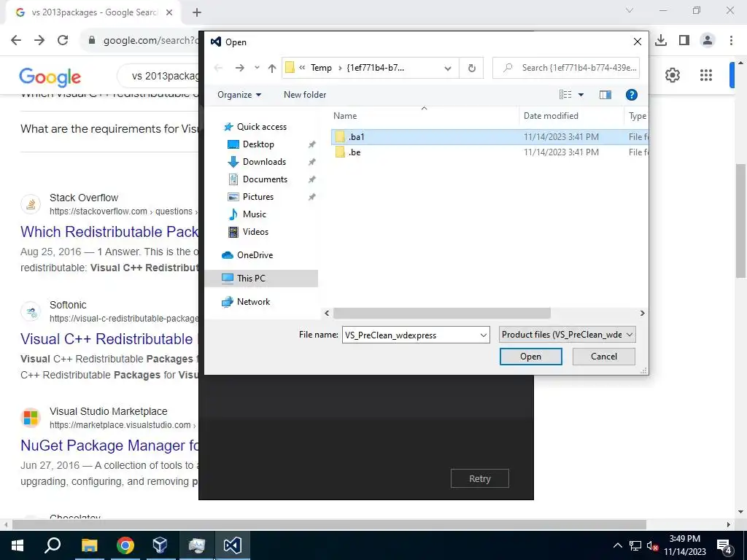Open File Explorer from taskbar
The image size is (747, 560).
89,545
